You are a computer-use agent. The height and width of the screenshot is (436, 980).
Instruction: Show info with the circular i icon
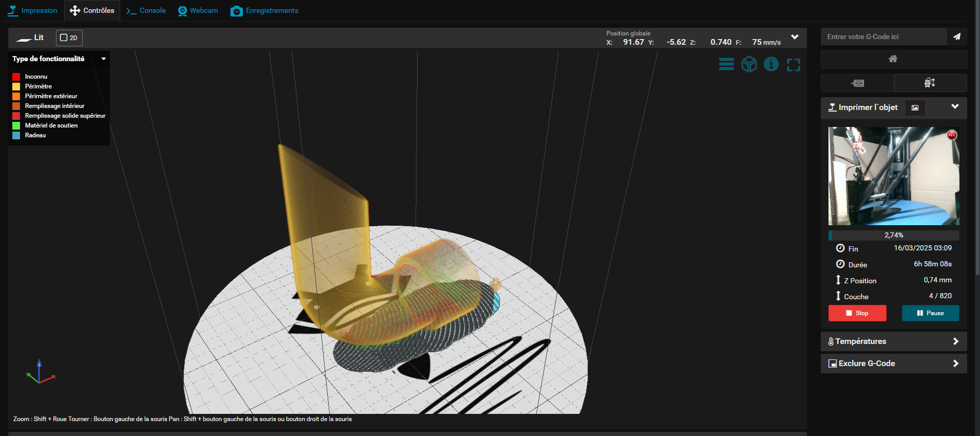tap(771, 64)
